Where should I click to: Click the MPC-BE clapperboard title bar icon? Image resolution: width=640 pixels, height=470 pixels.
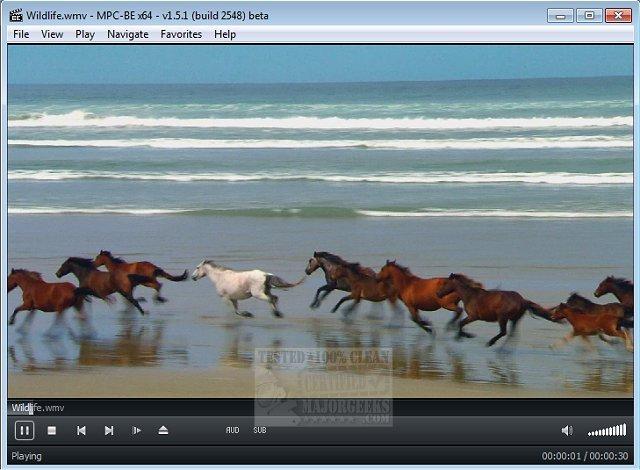pos(16,16)
